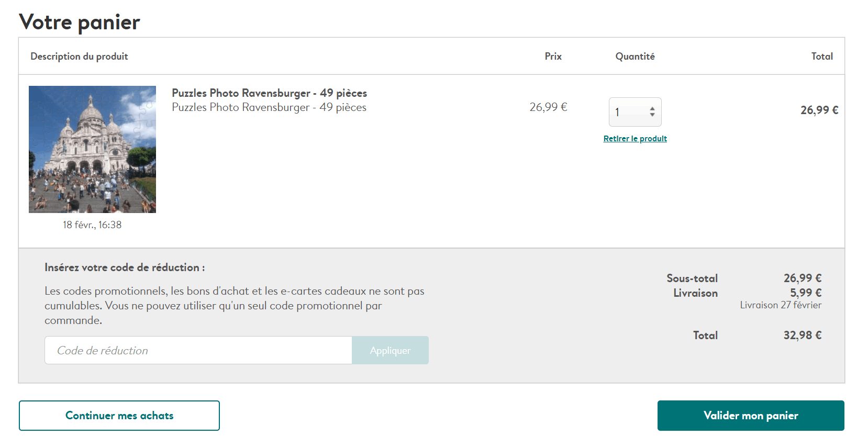The height and width of the screenshot is (447, 868).
Task: Click the quantity increase arrow
Action: [652, 109]
